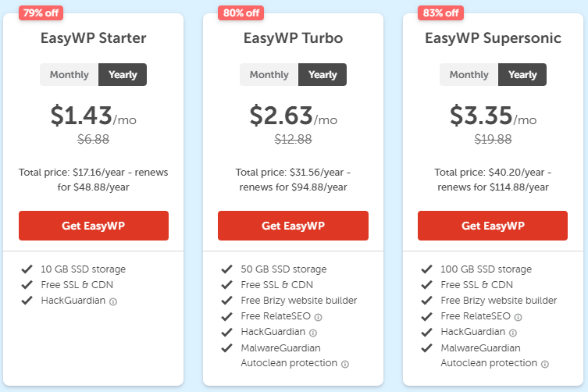Click the 80% off badge on Turbo

(241, 12)
